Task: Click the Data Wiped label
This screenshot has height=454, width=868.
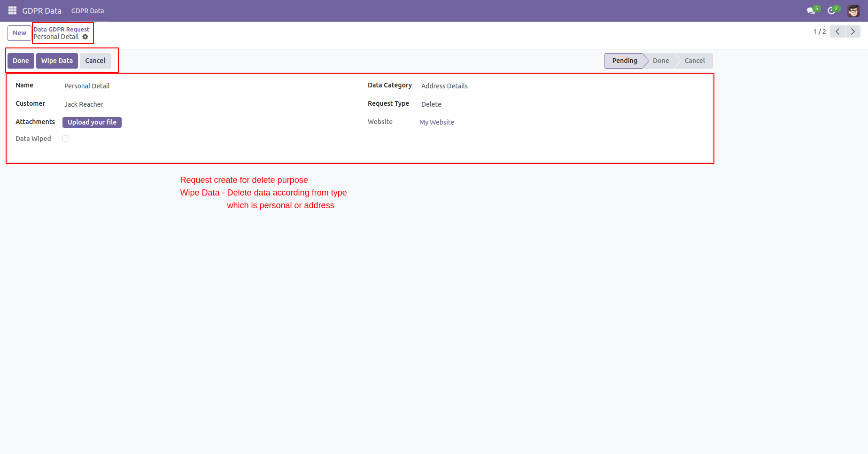Action: (33, 139)
